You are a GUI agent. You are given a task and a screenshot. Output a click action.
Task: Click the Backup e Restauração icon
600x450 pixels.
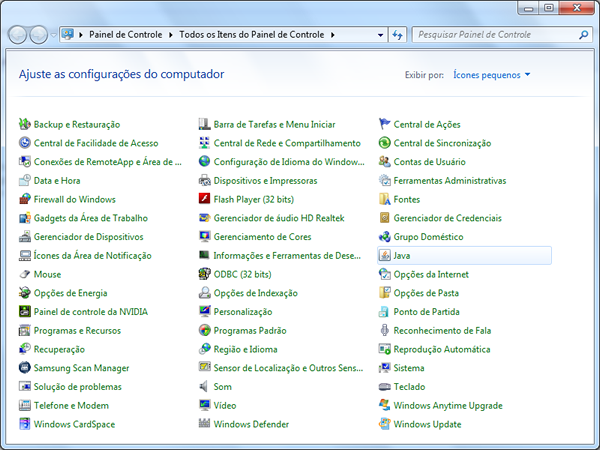tap(25, 124)
